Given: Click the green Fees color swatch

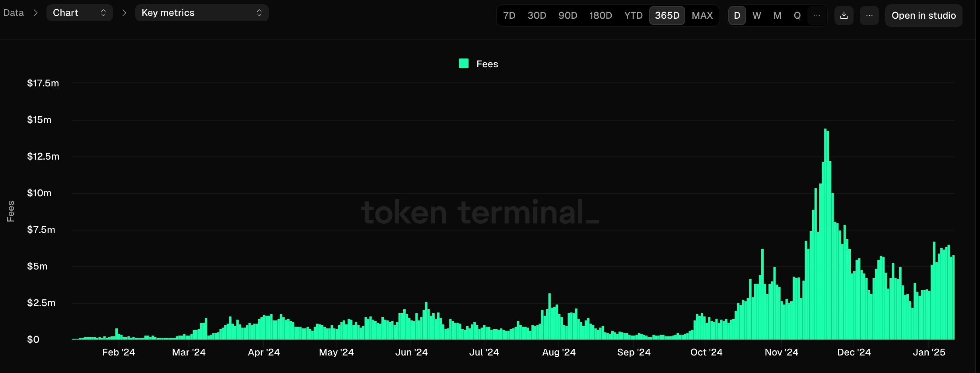Looking at the screenshot, I should (x=463, y=63).
